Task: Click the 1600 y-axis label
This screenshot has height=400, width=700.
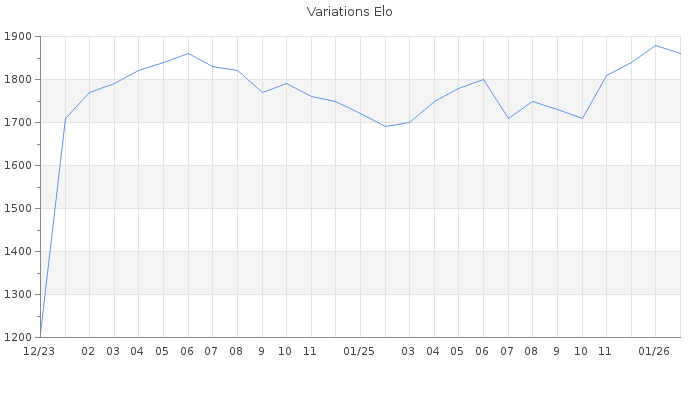Action: coord(18,166)
